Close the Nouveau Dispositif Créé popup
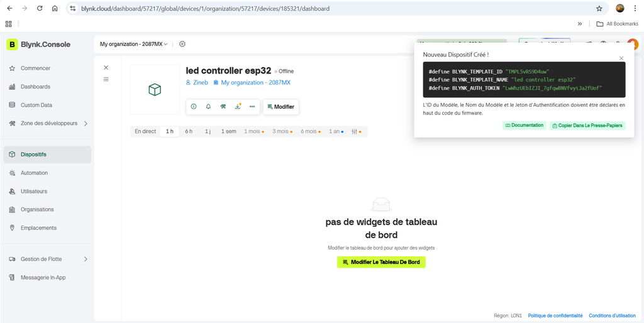This screenshot has width=644, height=323. pyautogui.click(x=621, y=58)
